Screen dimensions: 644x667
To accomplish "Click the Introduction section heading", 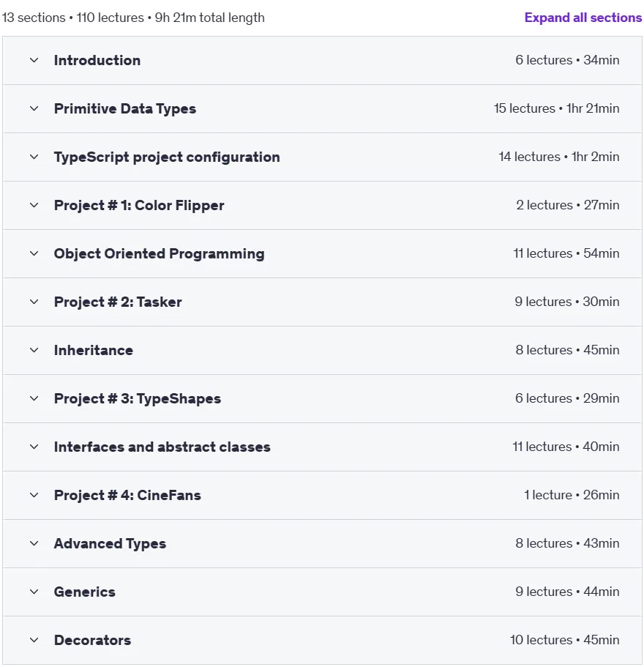I will tap(97, 61).
